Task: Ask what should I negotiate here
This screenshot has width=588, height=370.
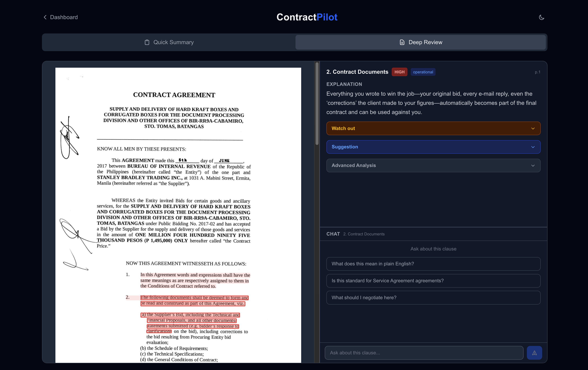Action: coord(433,298)
